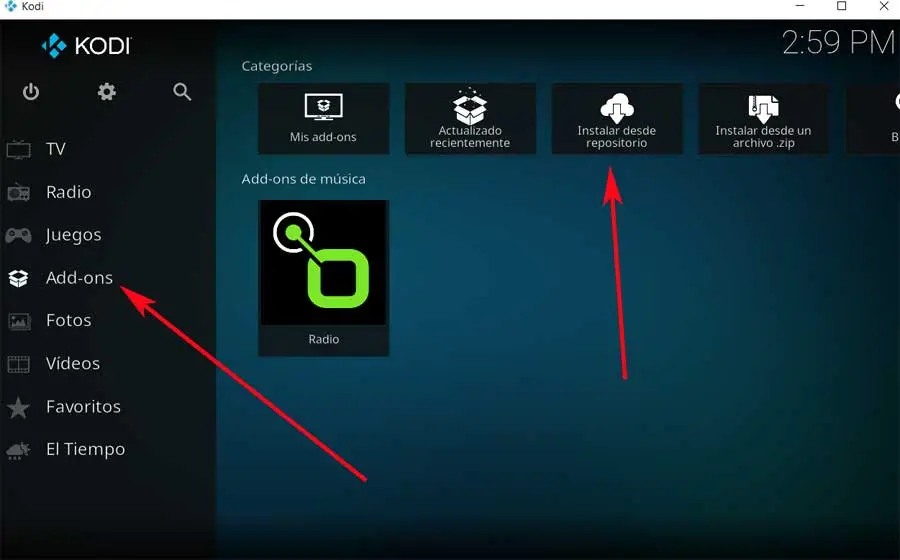Screen dimensions: 900x560
Task: Click the Add-ons de música heading
Action: (304, 179)
